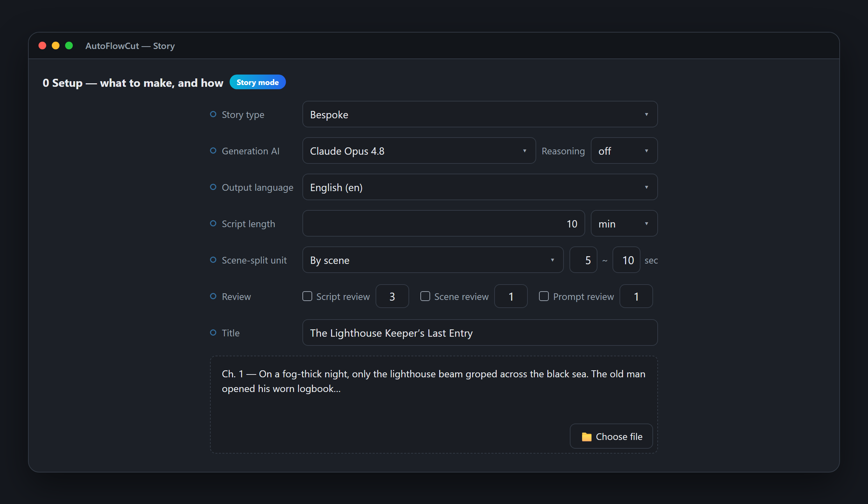Click the folder icon in Choose file
Image resolution: width=868 pixels, height=504 pixels.
(587, 437)
